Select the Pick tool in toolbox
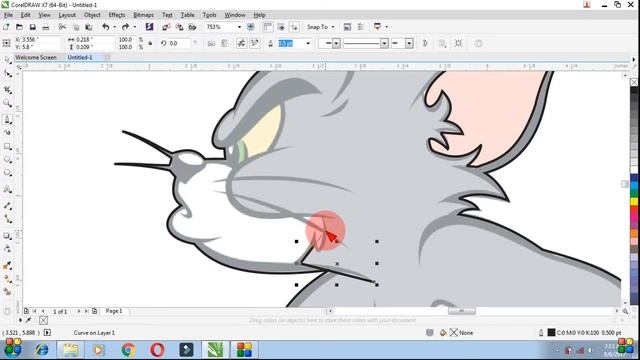This screenshot has height=360, width=640. tap(7, 60)
